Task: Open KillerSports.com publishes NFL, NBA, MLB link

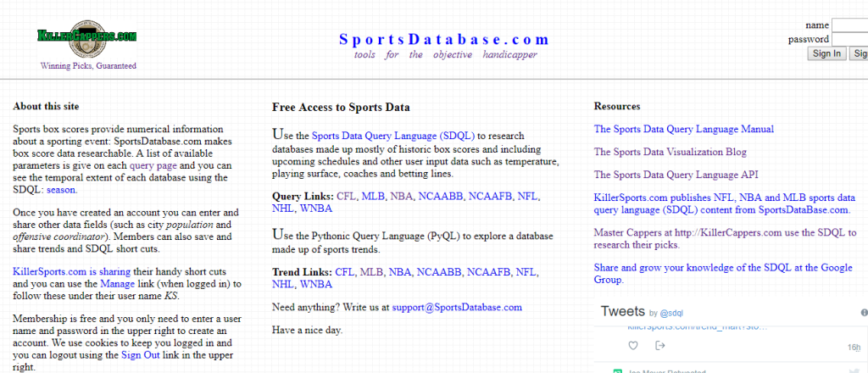Action: [x=724, y=203]
